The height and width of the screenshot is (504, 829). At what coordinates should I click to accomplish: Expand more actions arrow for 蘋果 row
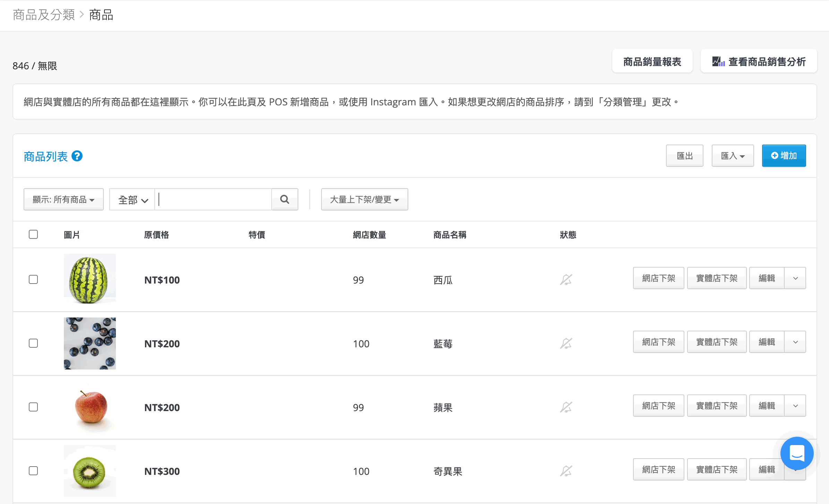795,406
